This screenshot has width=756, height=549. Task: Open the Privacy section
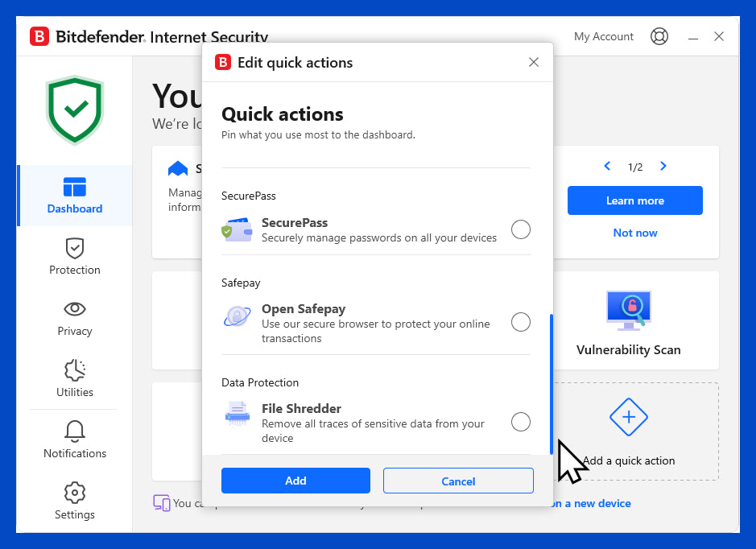click(75, 318)
